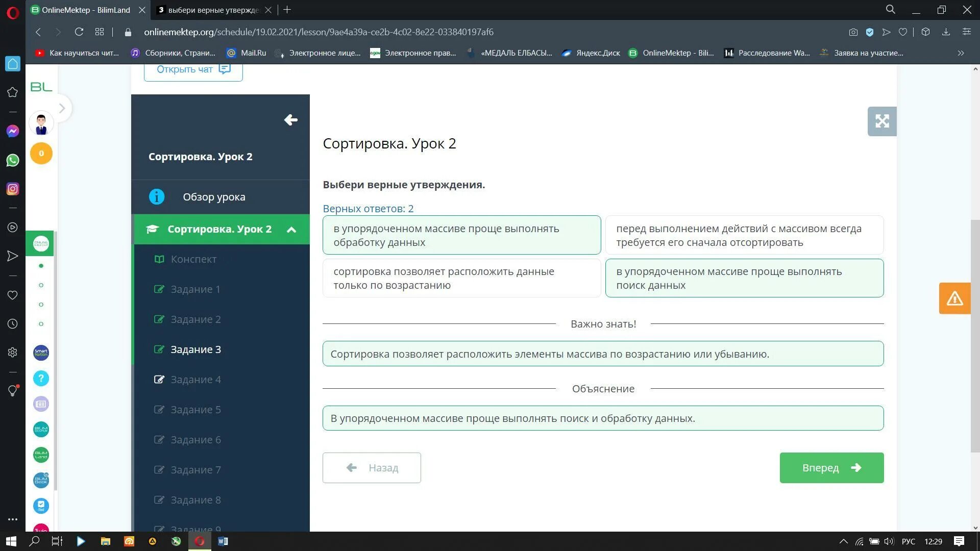Reload the page

tap(79, 32)
